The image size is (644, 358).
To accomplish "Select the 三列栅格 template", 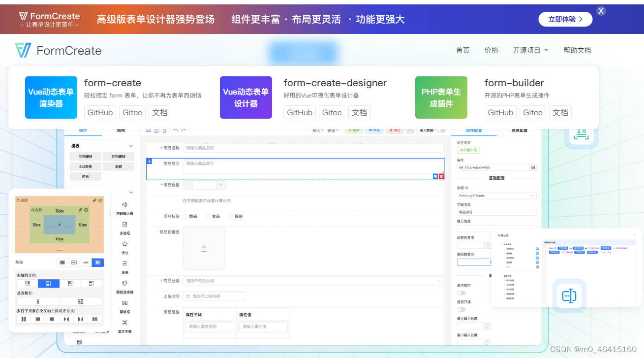I will [x=85, y=157].
